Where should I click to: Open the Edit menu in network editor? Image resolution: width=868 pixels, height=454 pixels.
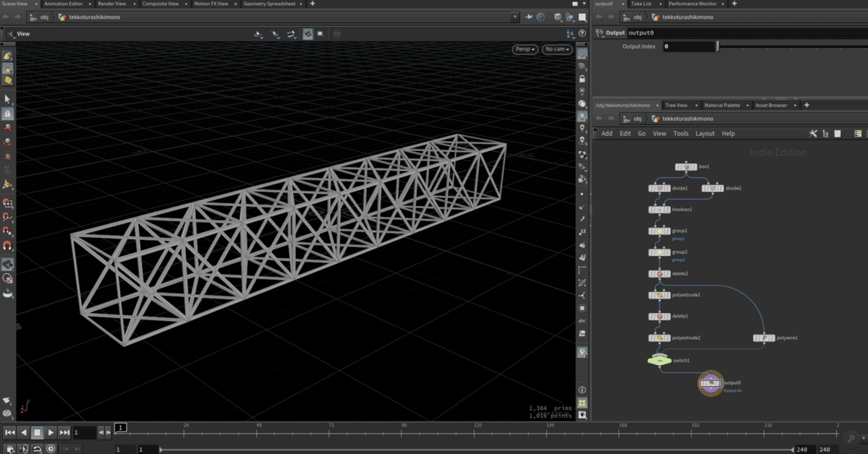point(625,134)
